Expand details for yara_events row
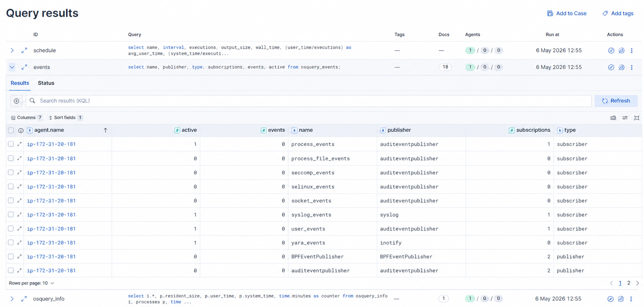The image size is (644, 307). [x=20, y=242]
